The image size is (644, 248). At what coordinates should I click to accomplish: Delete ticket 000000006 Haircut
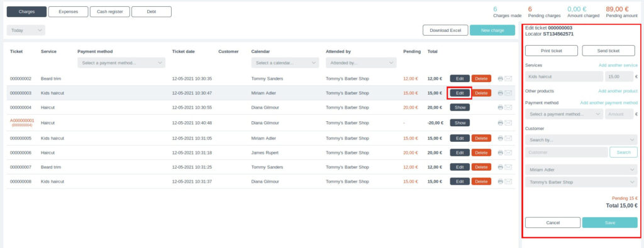click(481, 153)
